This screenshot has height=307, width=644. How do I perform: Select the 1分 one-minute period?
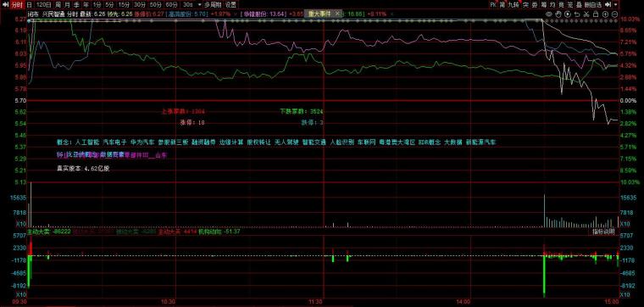coord(97,5)
